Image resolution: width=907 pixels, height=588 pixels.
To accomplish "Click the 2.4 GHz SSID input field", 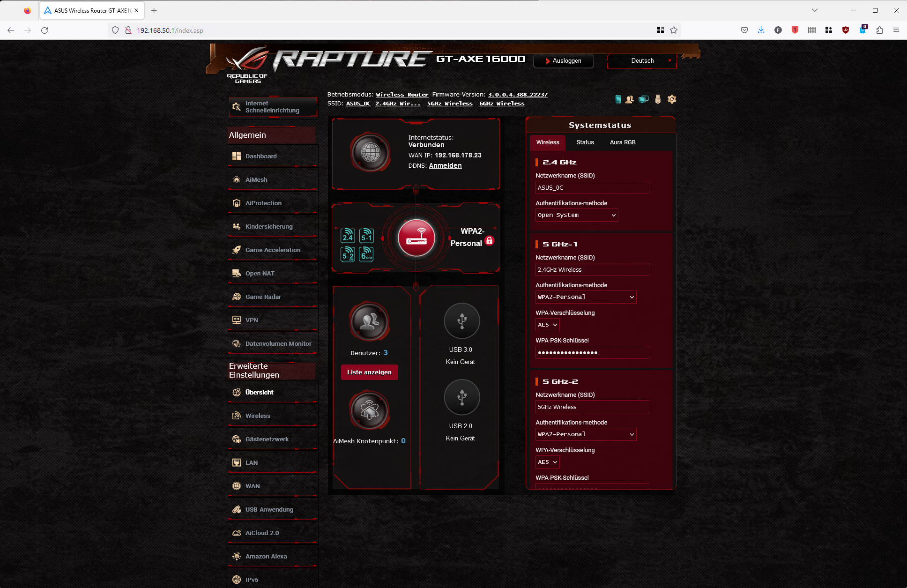I will [592, 188].
